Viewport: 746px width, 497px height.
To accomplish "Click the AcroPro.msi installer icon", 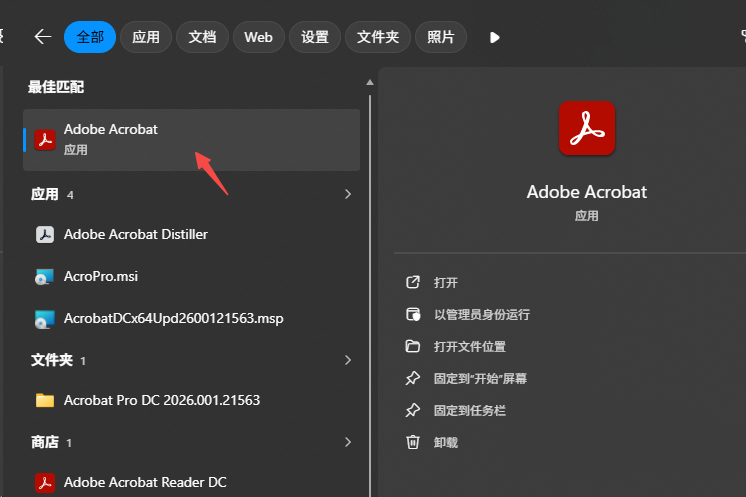I will [44, 277].
